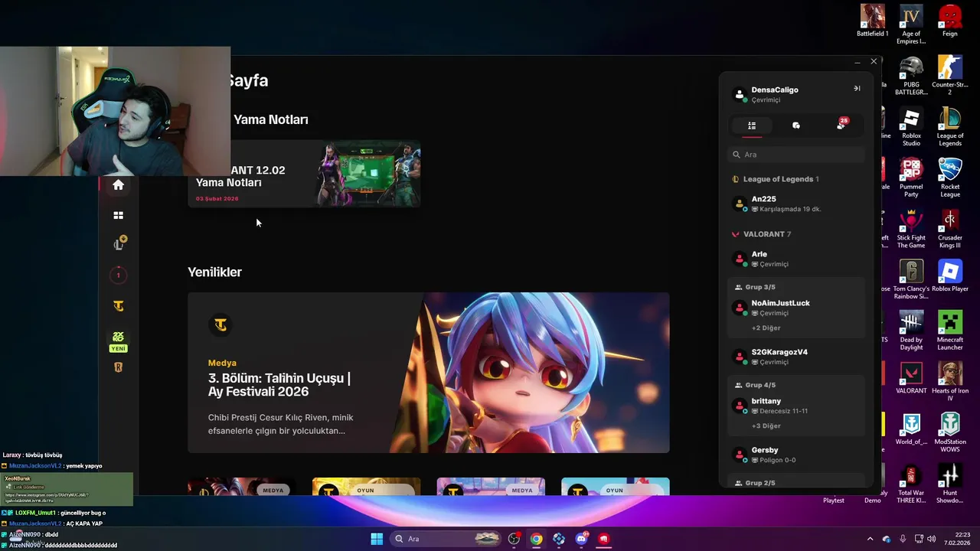Select friend S2GKaragozV4
The image size is (980, 551).
(796, 357)
